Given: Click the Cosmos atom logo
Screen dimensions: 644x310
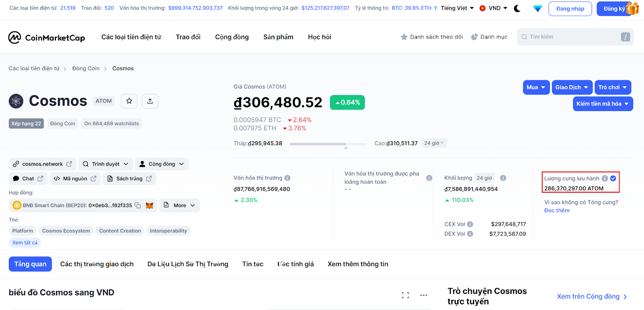Looking at the screenshot, I should pos(16,101).
